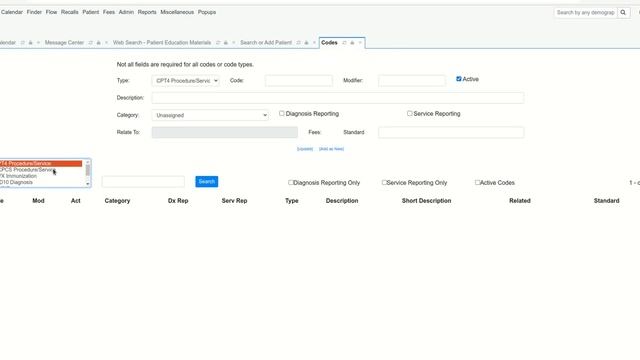Lock the Codes tab
Viewport: 640px width, 360px height.
click(x=352, y=43)
